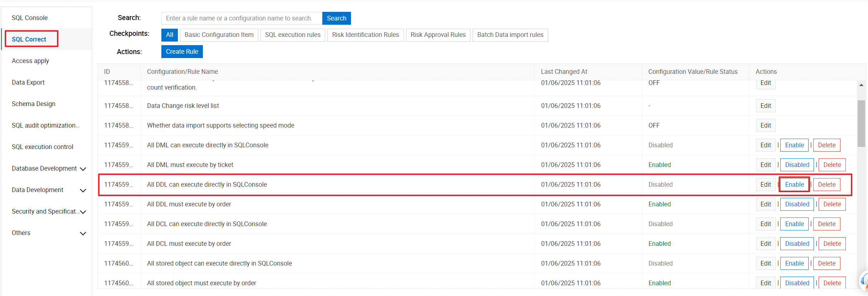Enable All DCL can execute directly rule
The width and height of the screenshot is (868, 296).
pos(794,224)
